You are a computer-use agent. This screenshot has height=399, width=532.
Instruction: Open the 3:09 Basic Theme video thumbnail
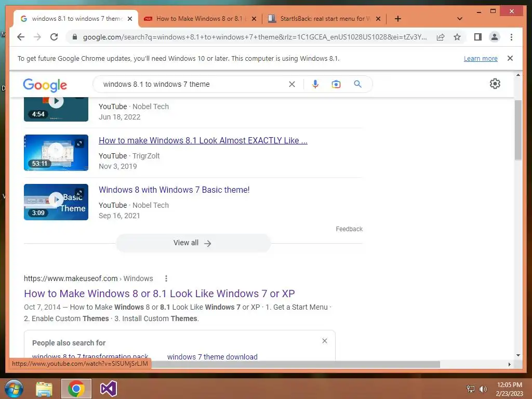point(56,202)
